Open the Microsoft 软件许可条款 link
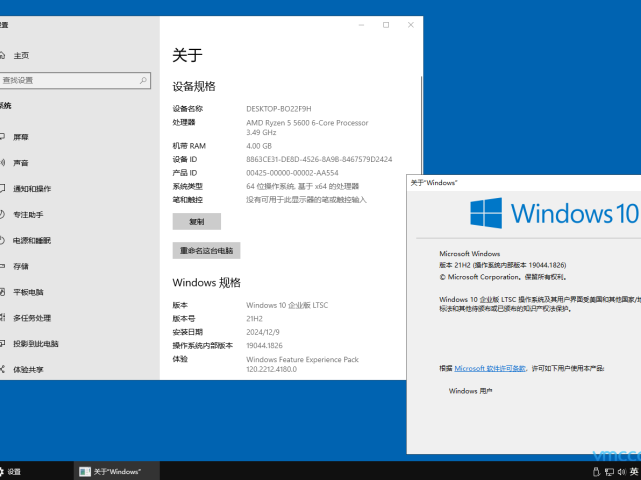 490,368
